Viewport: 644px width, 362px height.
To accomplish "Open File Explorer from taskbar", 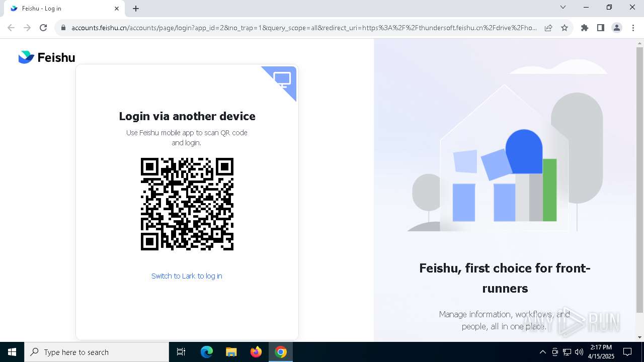I will 231,352.
